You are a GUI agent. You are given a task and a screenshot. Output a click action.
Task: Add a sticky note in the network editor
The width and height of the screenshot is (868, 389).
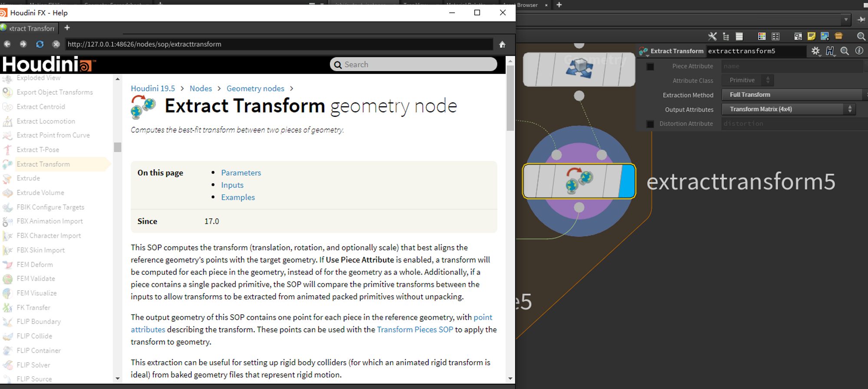(x=811, y=36)
